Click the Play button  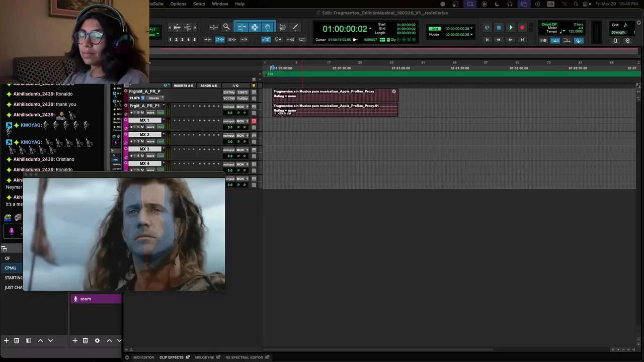(510, 28)
